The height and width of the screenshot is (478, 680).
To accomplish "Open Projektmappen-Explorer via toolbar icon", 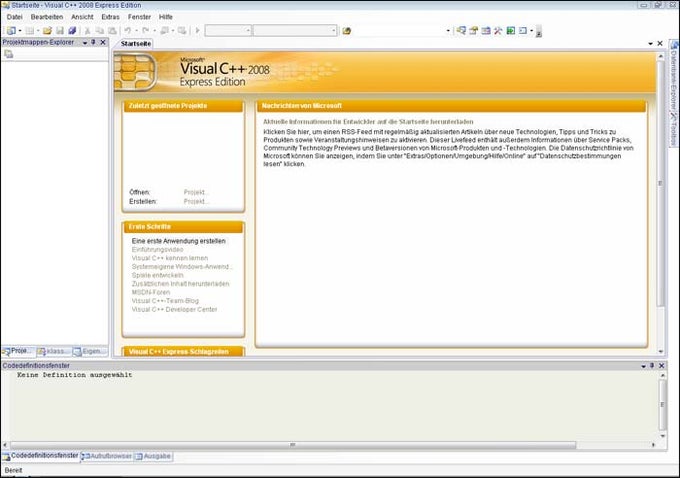I will 461,30.
